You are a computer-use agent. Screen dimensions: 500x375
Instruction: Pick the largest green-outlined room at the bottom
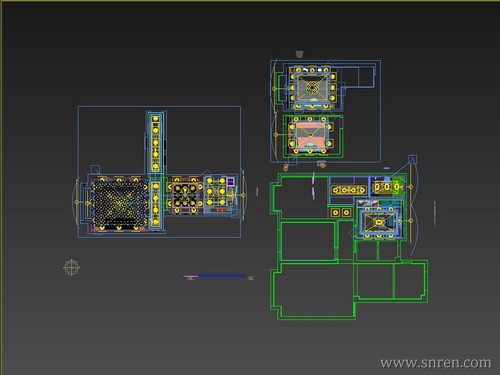[313, 290]
